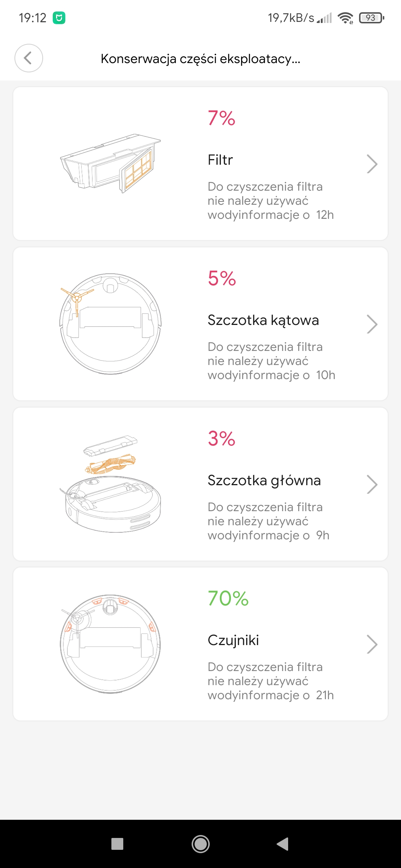This screenshot has width=401, height=868.
Task: Tap the 3% main brush value
Action: tap(221, 438)
